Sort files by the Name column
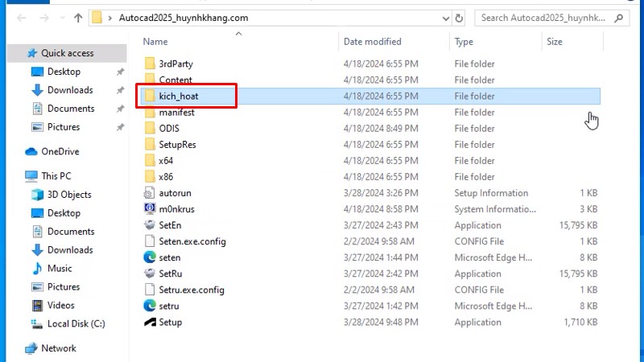The height and width of the screenshot is (362, 644). (155, 41)
